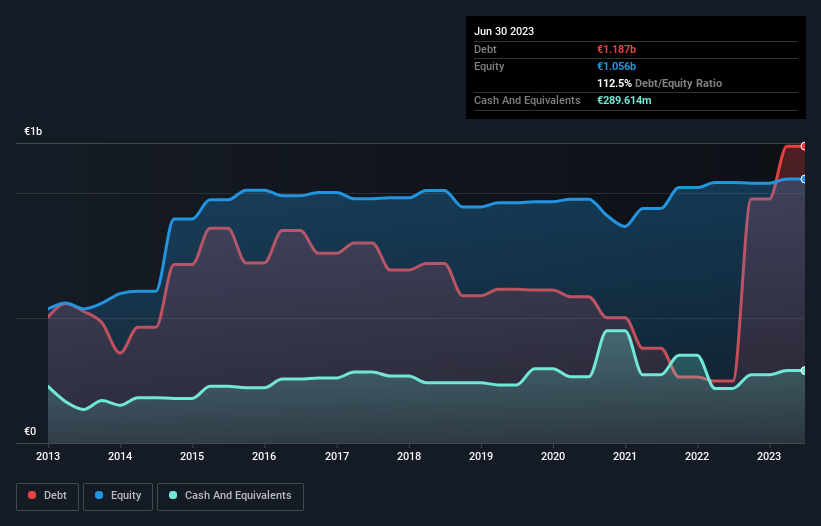The image size is (821, 526).
Task: Click the red Debt endpoint marker
Action: 804,147
